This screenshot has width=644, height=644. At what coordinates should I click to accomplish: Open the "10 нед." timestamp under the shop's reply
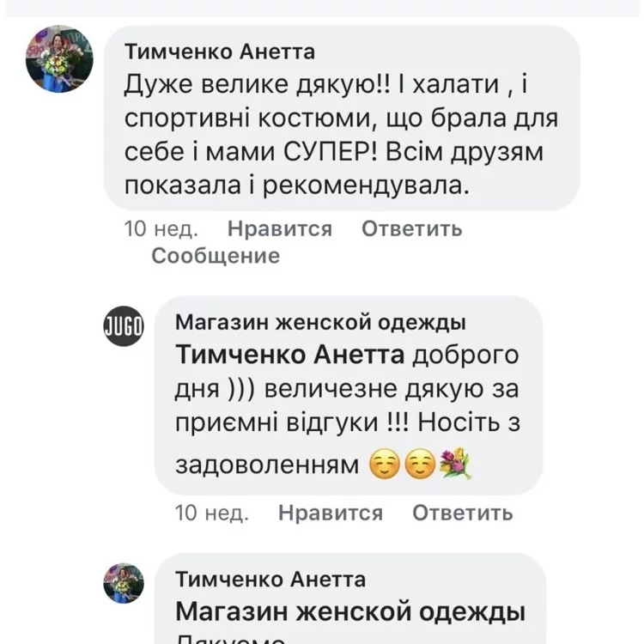coord(212,513)
